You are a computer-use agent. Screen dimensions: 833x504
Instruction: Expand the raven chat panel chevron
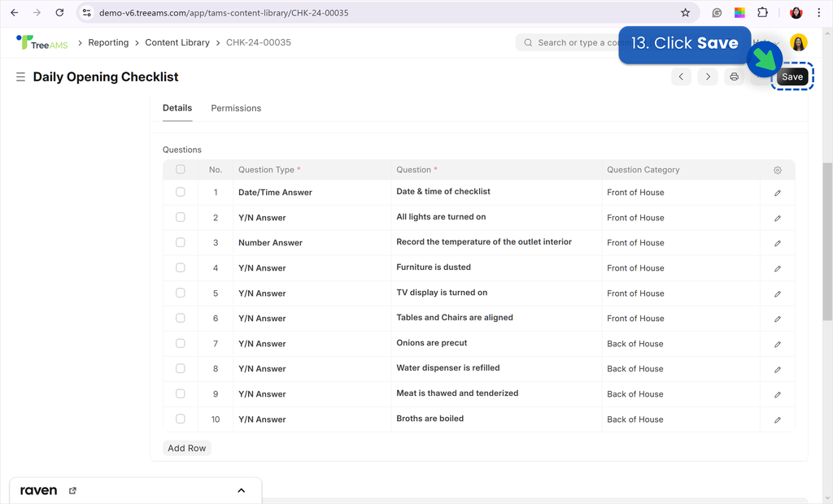point(241,490)
